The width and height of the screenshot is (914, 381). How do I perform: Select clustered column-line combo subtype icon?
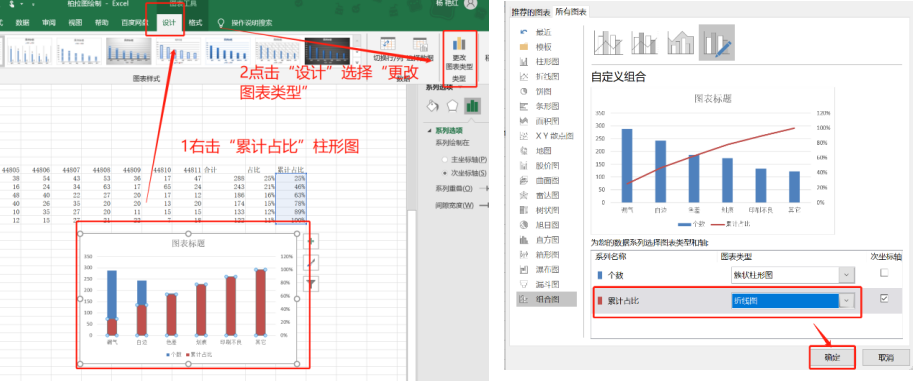tap(609, 43)
